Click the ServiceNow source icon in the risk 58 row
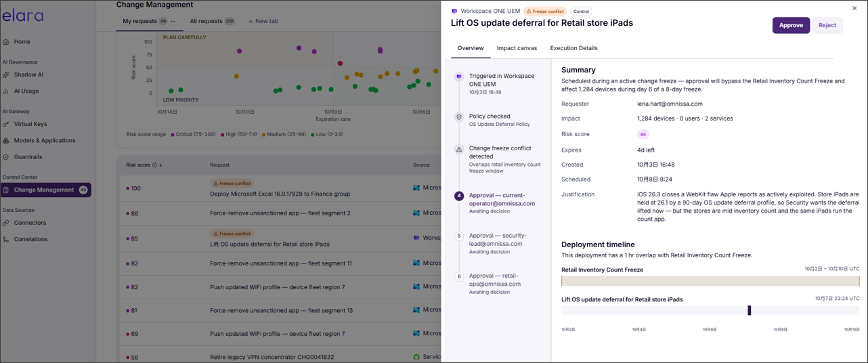 (416, 357)
